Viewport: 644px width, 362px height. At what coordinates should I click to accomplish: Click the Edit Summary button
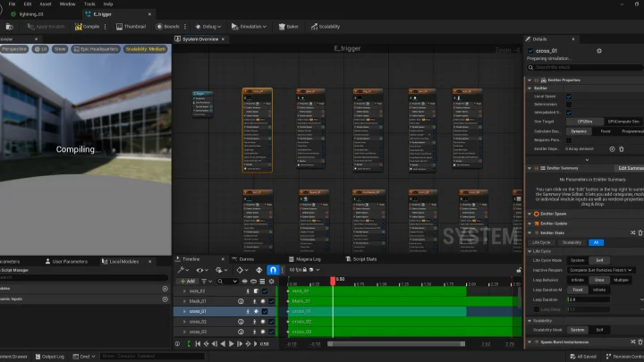629,168
